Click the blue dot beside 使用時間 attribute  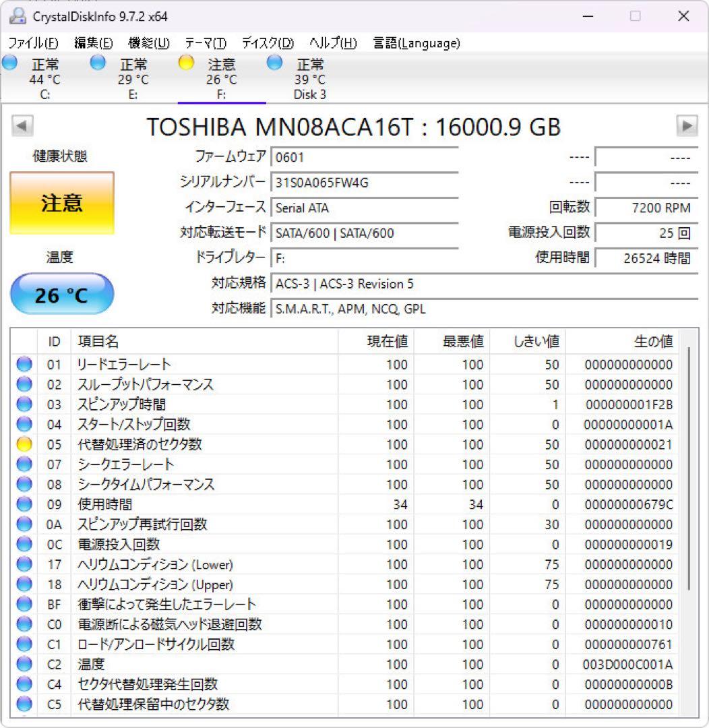coord(24,504)
